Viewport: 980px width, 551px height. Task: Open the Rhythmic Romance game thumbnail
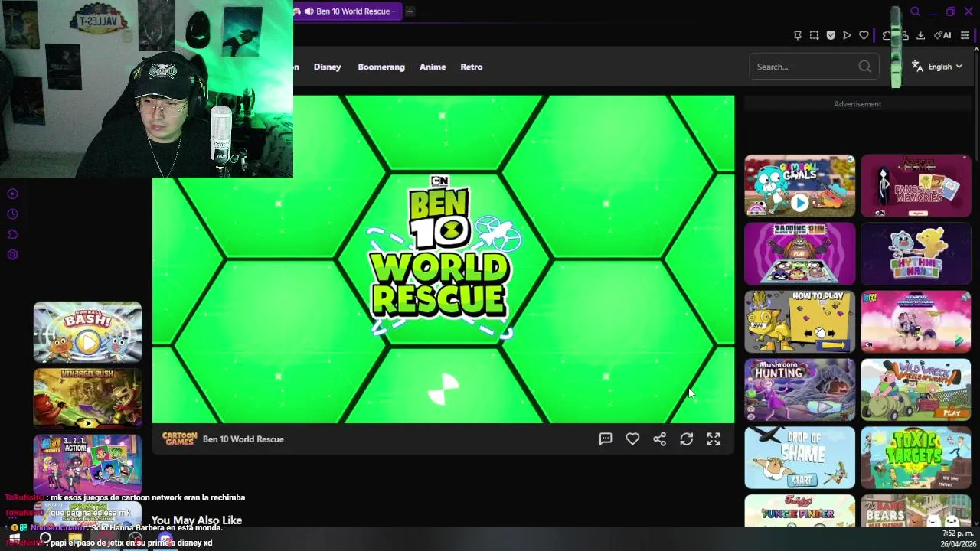pyautogui.click(x=916, y=253)
